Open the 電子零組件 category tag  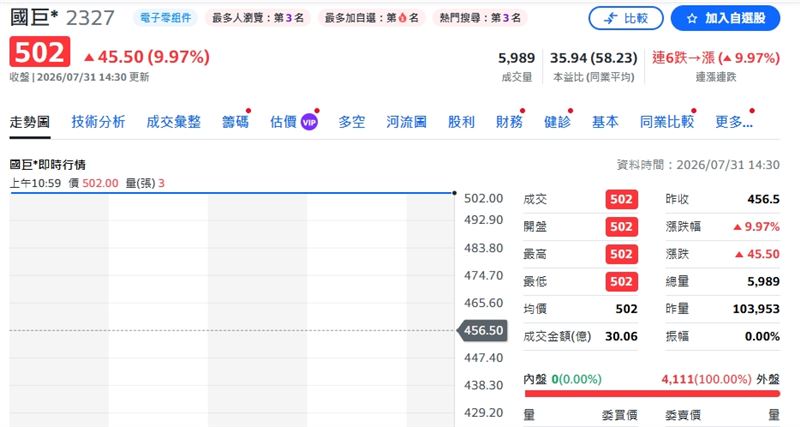point(165,18)
